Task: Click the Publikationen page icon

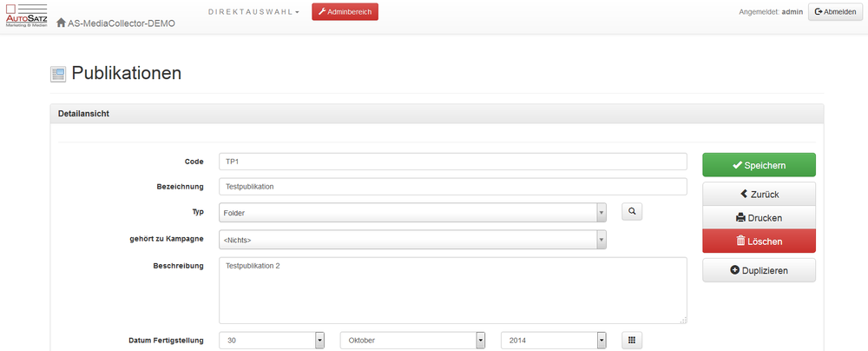Action: pos(58,74)
